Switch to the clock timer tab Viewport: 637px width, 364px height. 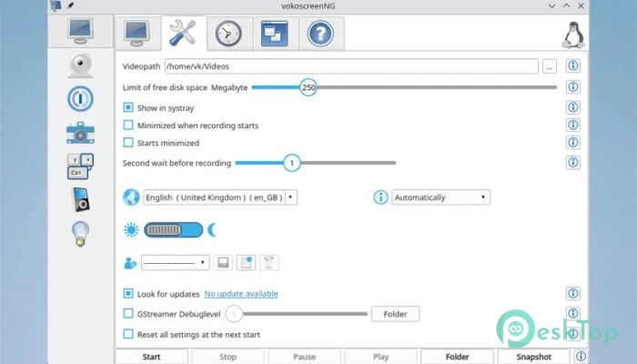tap(228, 34)
